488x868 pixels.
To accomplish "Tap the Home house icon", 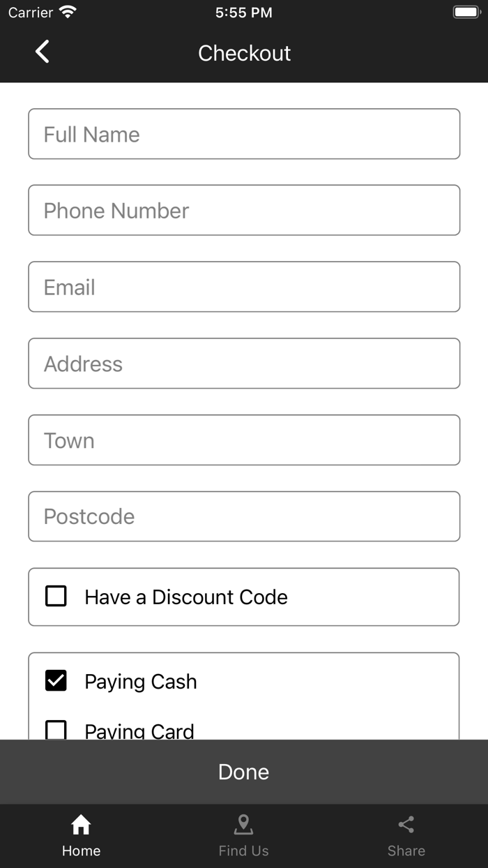I will pos(81,825).
